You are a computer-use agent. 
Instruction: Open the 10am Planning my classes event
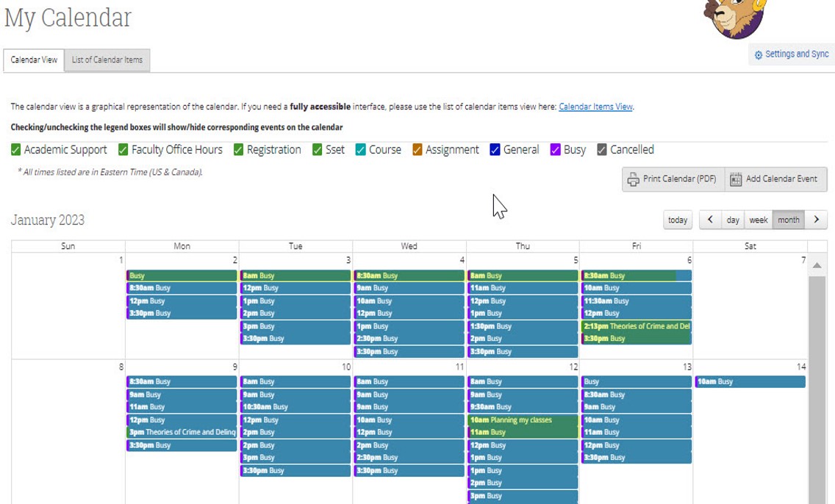[x=522, y=420]
